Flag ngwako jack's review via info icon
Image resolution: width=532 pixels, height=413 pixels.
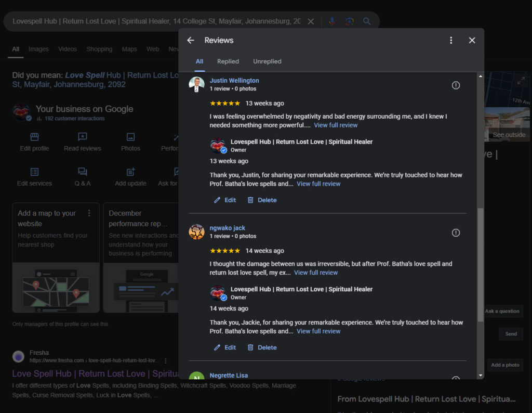456,233
